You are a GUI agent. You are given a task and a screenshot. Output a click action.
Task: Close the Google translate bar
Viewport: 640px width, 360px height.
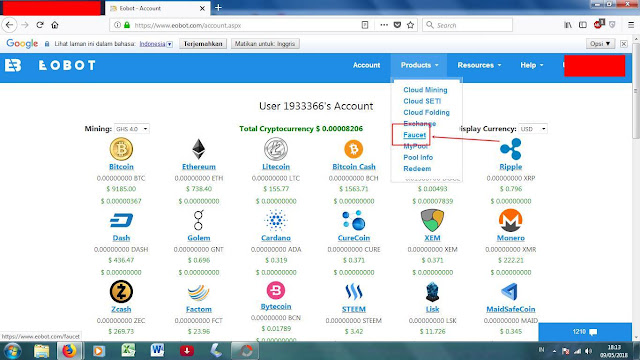[x=624, y=44]
